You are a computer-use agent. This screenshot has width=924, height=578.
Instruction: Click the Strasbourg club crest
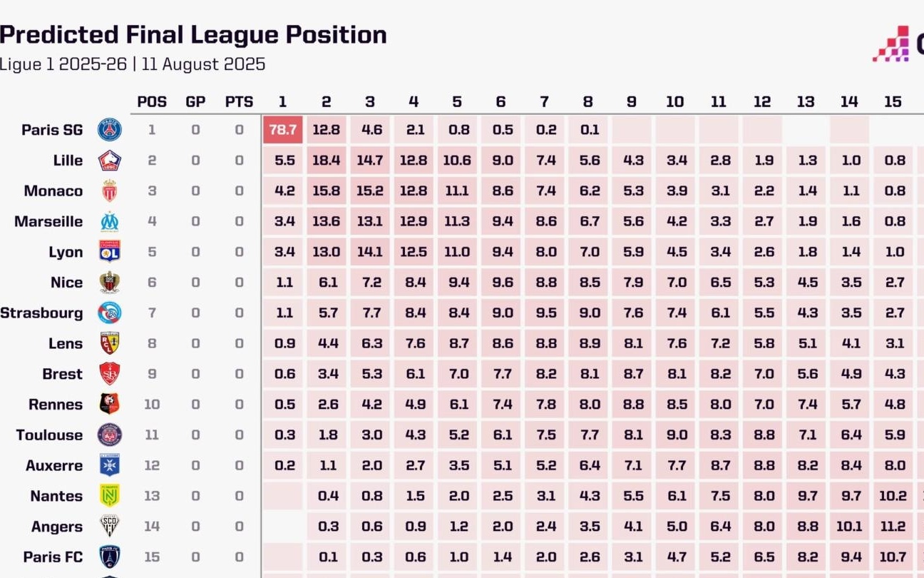pyautogui.click(x=110, y=313)
